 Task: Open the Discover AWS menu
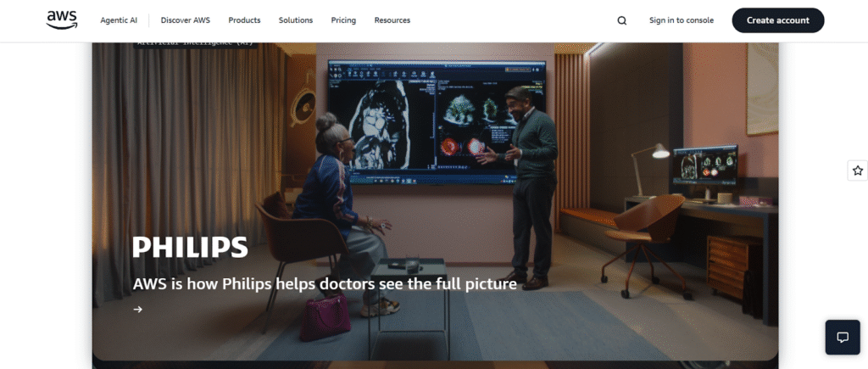click(185, 20)
